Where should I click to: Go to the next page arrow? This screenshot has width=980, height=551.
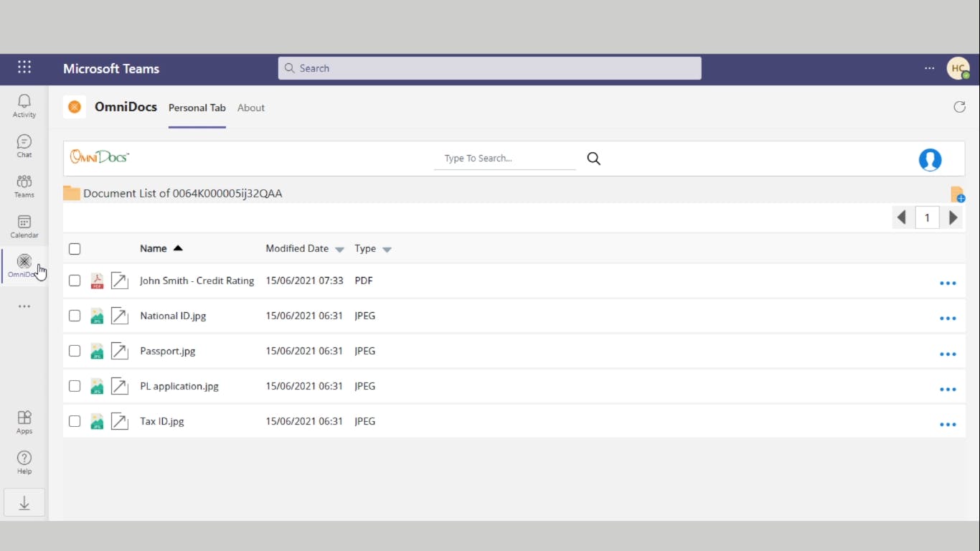click(x=953, y=217)
